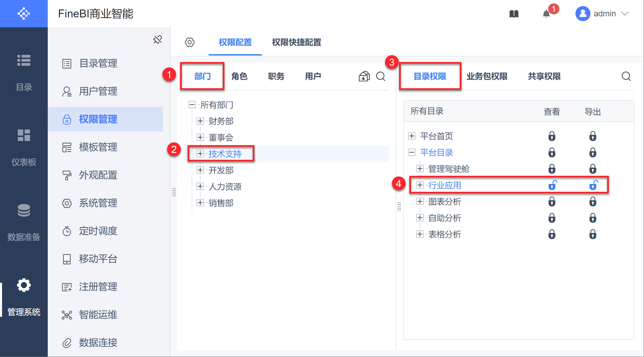
Task: Open 系统管理 in the side menu
Action: pos(98,203)
